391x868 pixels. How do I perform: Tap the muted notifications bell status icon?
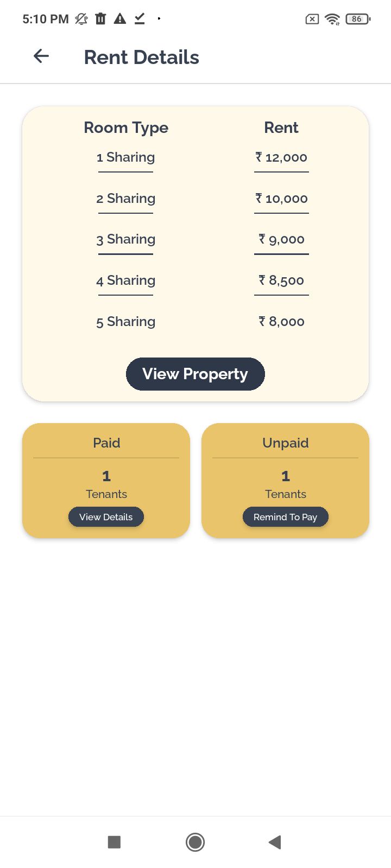(81, 19)
